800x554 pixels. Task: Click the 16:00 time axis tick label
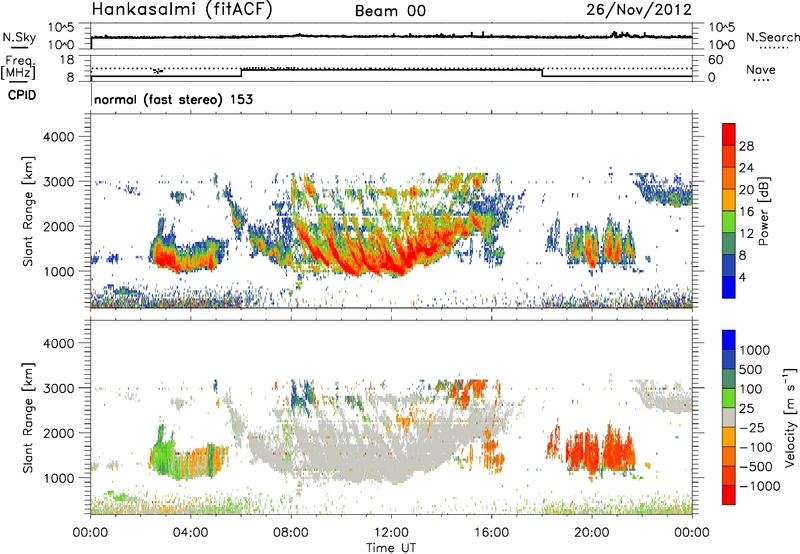pyautogui.click(x=491, y=533)
